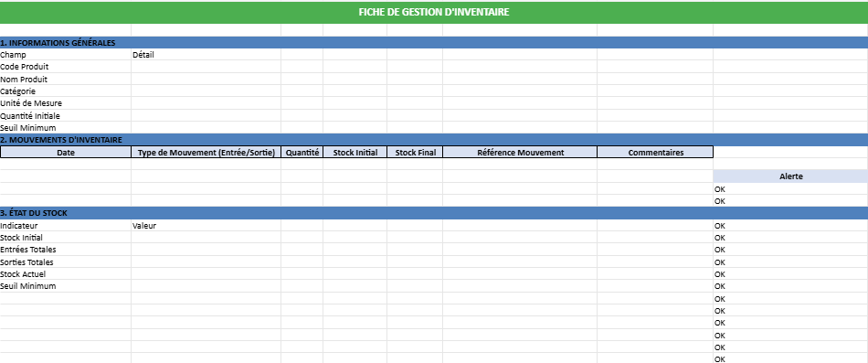Click the cell beside Quantité Initiale
Screen dimensions: 868x363
click(x=206, y=115)
